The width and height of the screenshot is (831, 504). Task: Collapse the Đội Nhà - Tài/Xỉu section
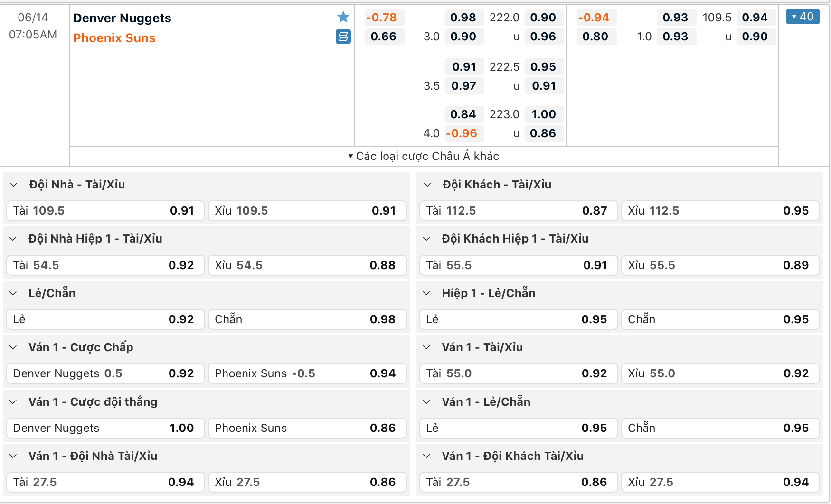tap(14, 185)
